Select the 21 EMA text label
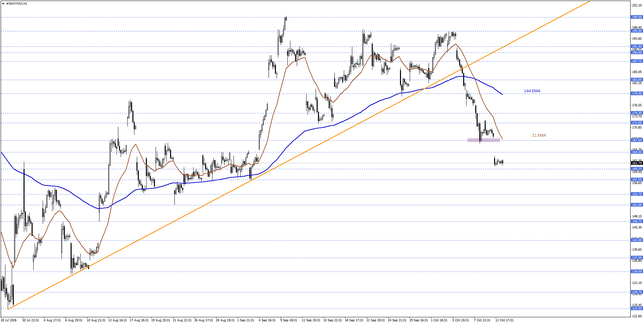This screenshot has height=324, width=644. pos(539,135)
